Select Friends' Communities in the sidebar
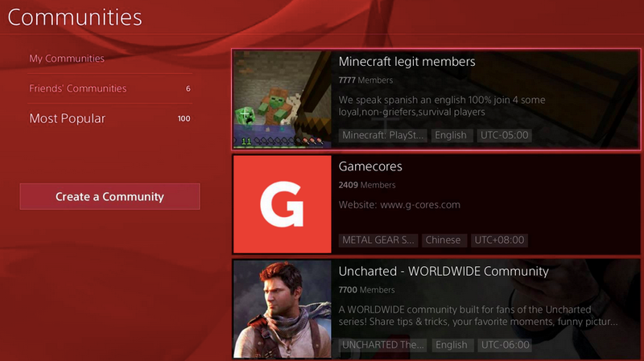Viewport: 644px width, 361px height. pyautogui.click(x=77, y=88)
